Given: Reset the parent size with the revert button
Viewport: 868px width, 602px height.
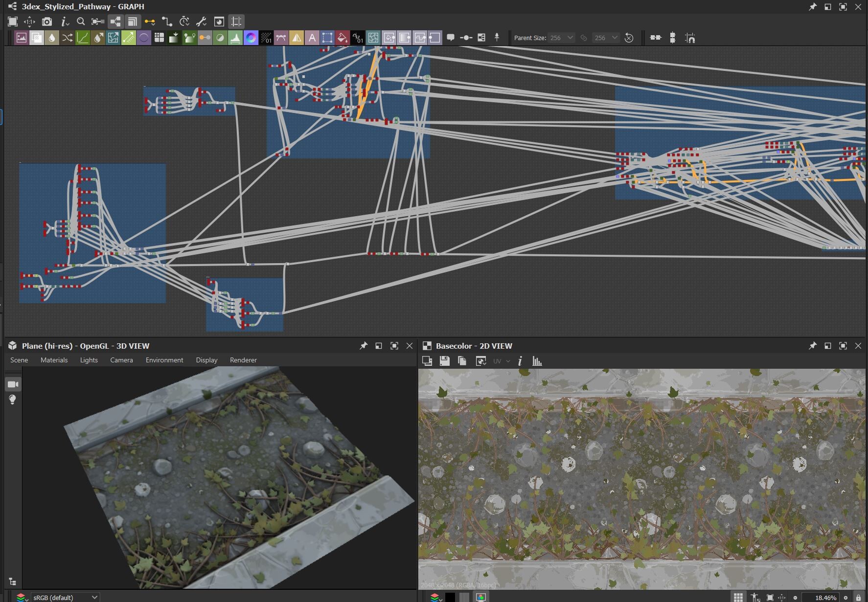Looking at the screenshot, I should (x=630, y=38).
